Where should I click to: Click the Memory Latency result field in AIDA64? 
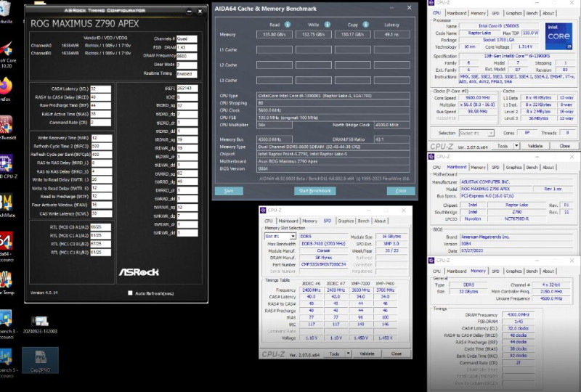click(391, 34)
